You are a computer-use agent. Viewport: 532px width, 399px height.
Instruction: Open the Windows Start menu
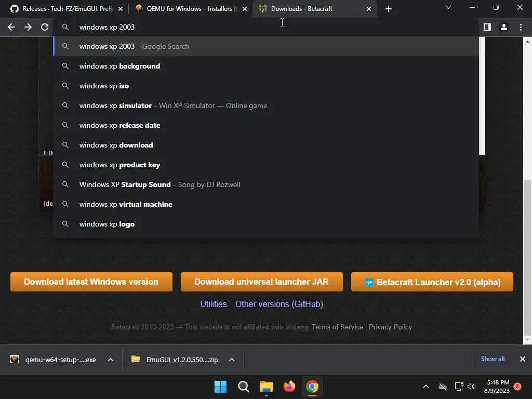pos(220,387)
